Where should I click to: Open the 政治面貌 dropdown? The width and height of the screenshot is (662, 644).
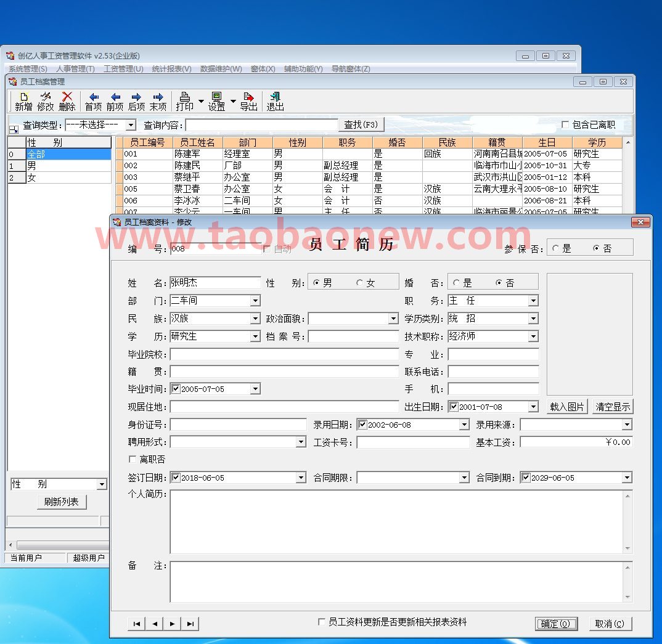pos(393,319)
